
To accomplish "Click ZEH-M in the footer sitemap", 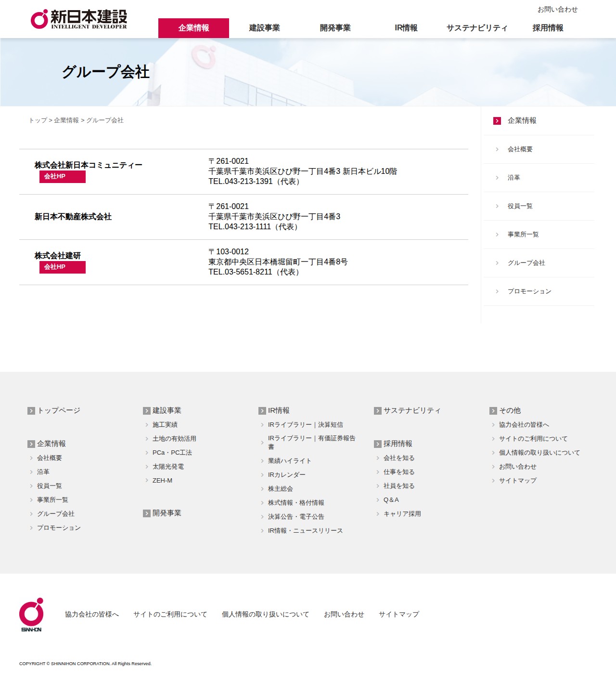I will (162, 481).
